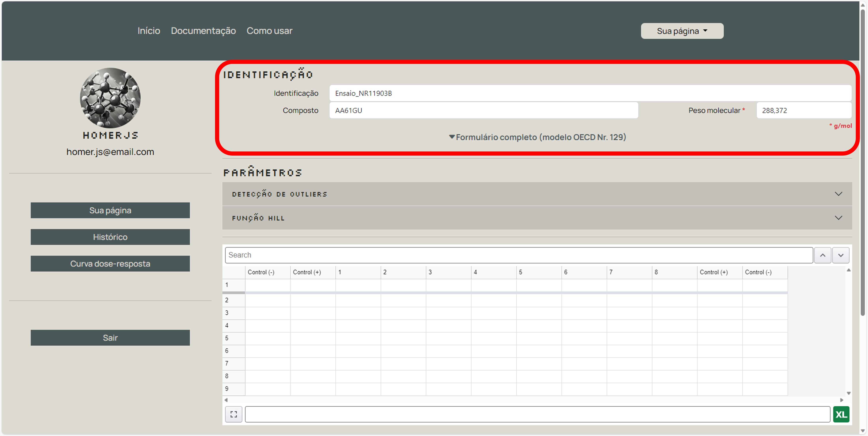
Task: Click cell in row 1 under column 1
Action: 358,285
